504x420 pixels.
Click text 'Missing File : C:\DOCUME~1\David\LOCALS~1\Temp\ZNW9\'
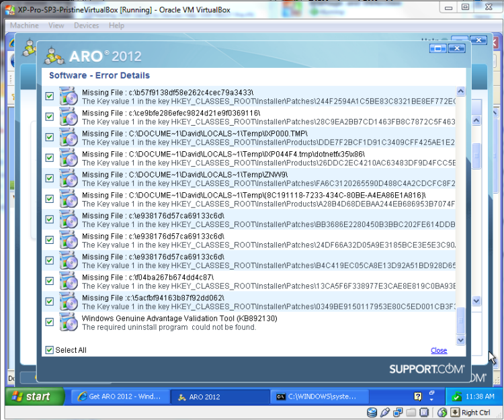[185, 175]
